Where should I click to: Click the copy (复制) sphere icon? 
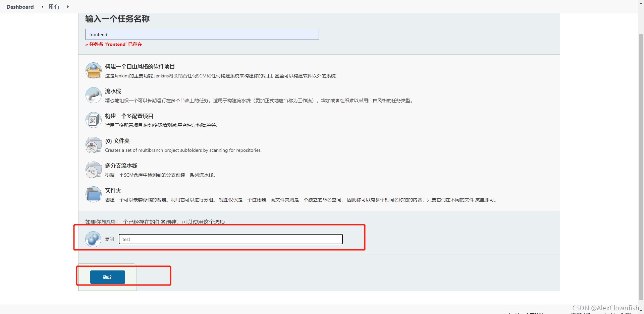coord(93,239)
